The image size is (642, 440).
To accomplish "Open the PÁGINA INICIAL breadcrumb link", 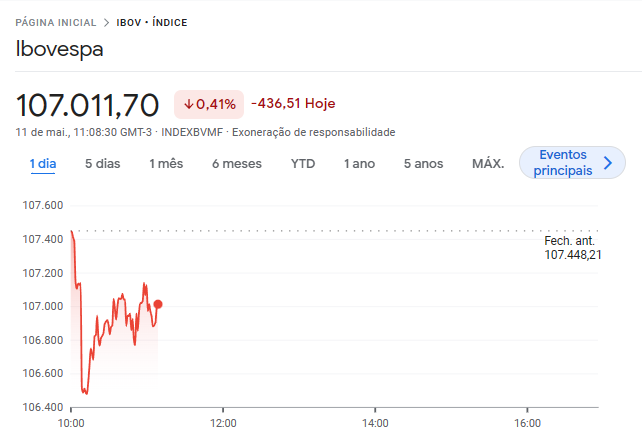I will 56,22.
